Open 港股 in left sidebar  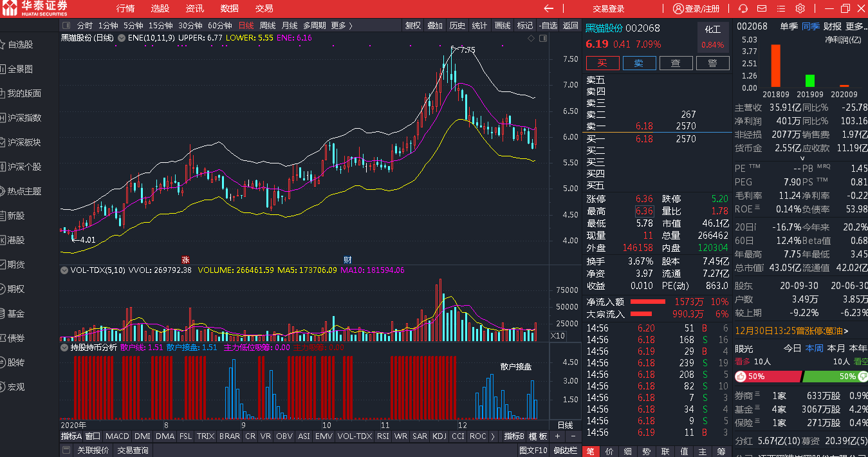[x=16, y=240]
